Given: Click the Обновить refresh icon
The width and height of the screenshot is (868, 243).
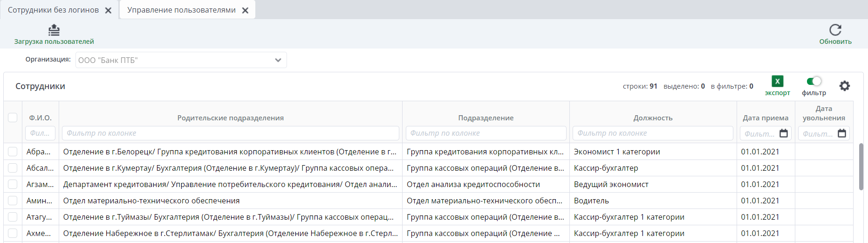Looking at the screenshot, I should click(x=835, y=30).
